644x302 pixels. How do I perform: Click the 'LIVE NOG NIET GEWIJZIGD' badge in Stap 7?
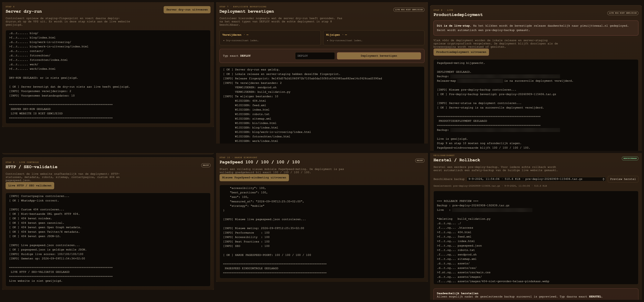pos(409,10)
